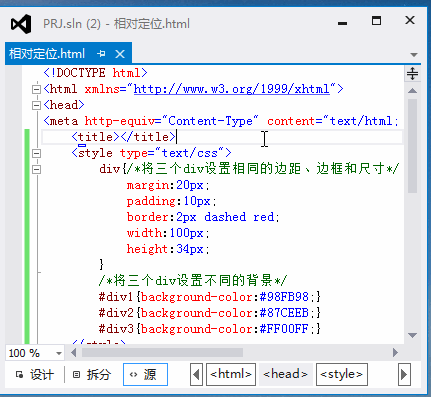
Task: Click the tag navigator left arrow
Action: [196, 374]
